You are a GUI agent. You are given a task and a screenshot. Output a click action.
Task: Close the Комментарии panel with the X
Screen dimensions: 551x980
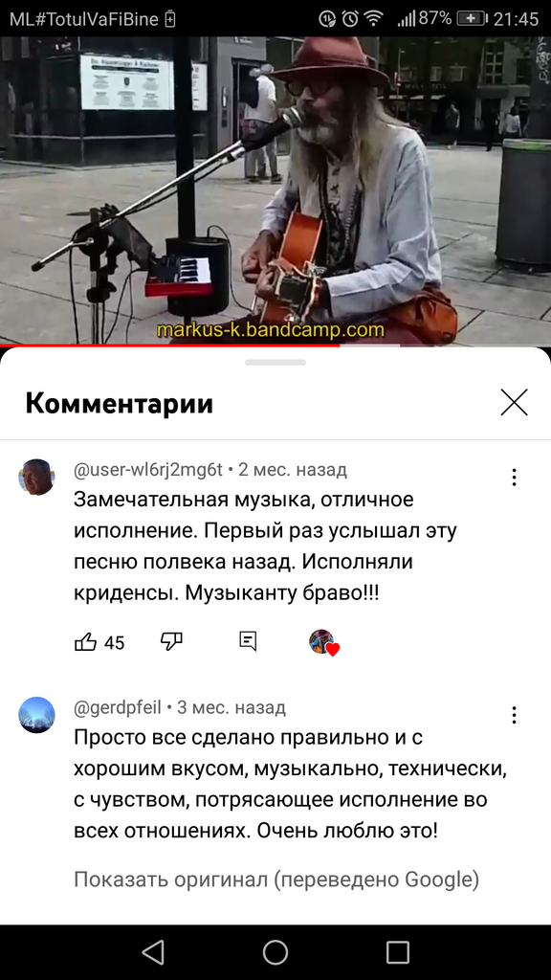(x=514, y=402)
